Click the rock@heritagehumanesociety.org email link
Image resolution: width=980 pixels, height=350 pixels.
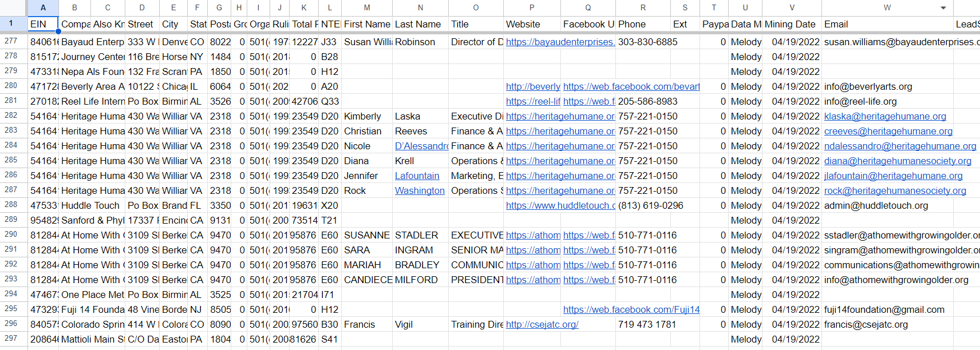click(895, 191)
